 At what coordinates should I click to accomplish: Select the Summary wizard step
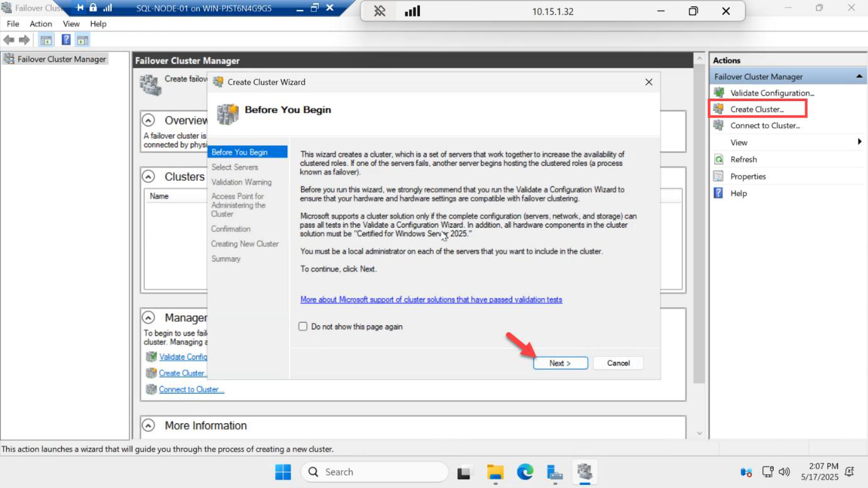(226, 259)
